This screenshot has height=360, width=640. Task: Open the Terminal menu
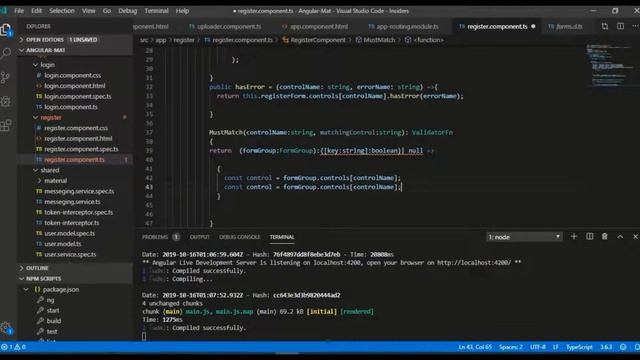[156, 11]
